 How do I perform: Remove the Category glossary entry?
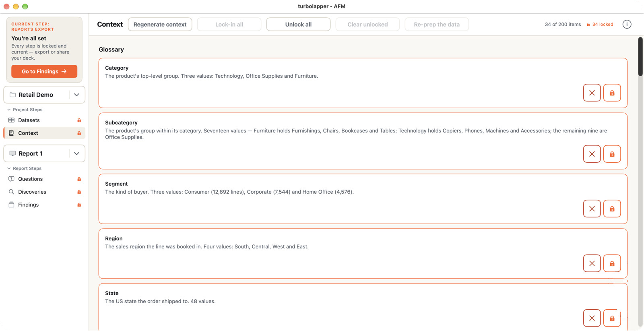pyautogui.click(x=592, y=93)
